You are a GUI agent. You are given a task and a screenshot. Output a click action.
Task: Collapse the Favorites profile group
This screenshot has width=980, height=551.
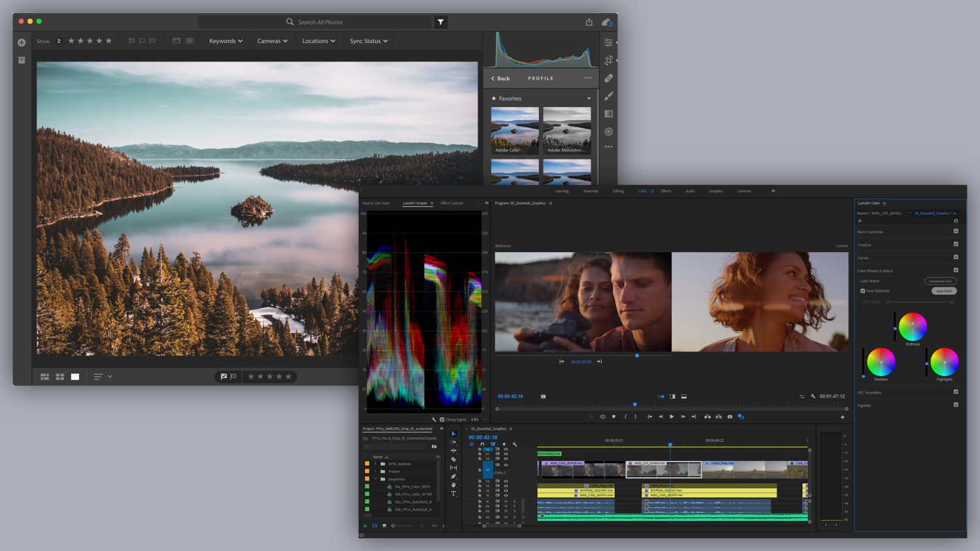pos(589,99)
